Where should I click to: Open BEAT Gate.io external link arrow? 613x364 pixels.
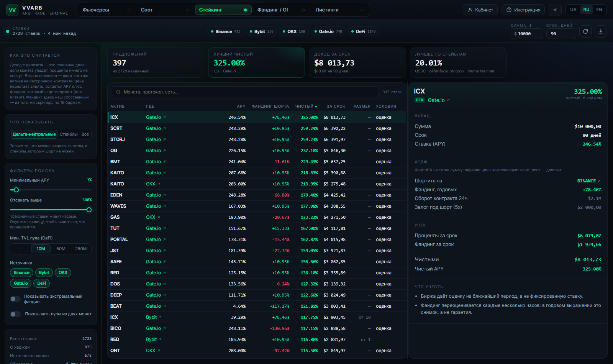[164, 306]
